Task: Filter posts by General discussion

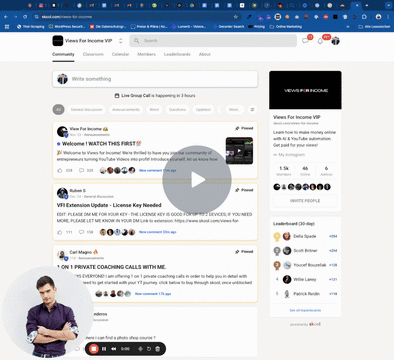Action: click(x=86, y=109)
